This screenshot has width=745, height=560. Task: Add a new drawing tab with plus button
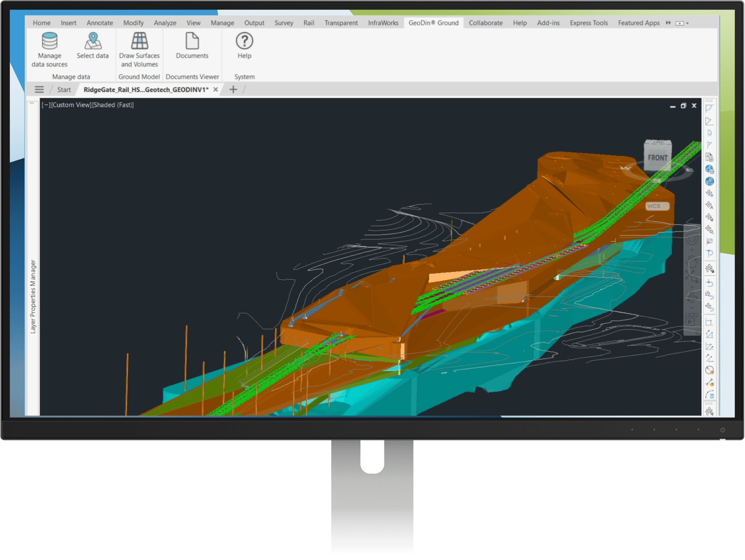pyautogui.click(x=233, y=90)
